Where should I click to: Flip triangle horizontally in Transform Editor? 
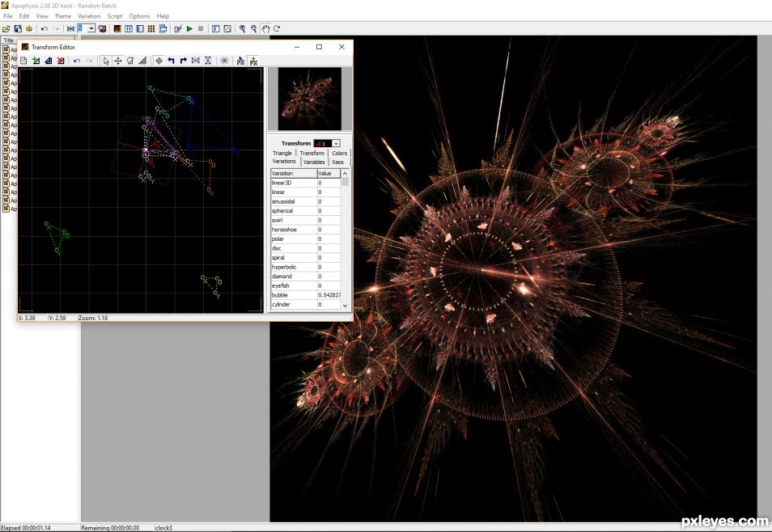(x=196, y=61)
